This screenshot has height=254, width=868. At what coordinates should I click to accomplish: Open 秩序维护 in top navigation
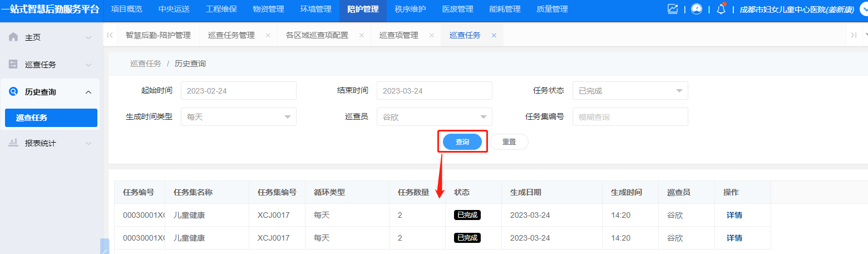410,9
